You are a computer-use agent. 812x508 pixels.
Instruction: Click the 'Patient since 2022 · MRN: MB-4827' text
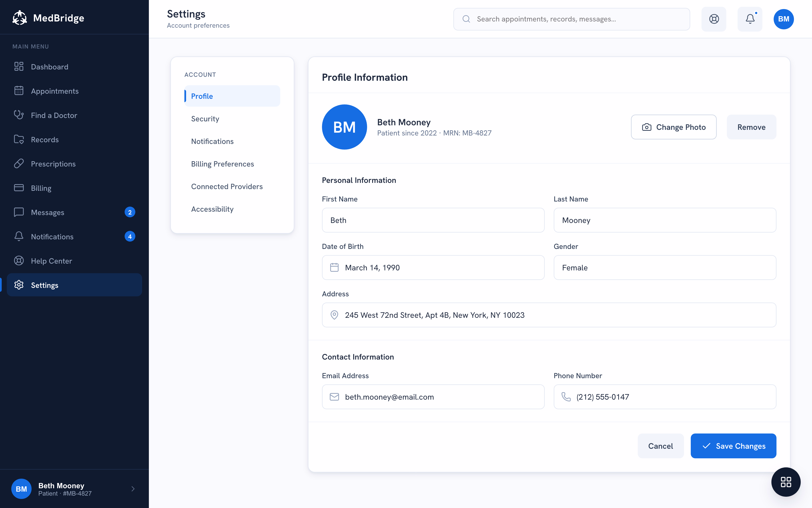point(434,133)
